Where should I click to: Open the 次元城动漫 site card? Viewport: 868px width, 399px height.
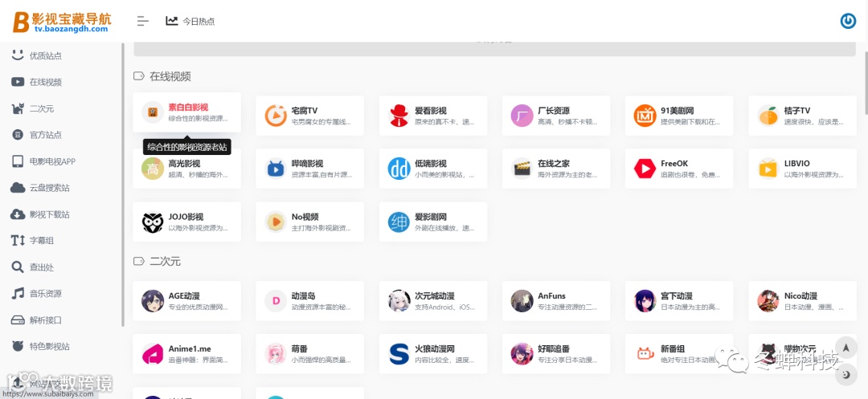tap(433, 300)
